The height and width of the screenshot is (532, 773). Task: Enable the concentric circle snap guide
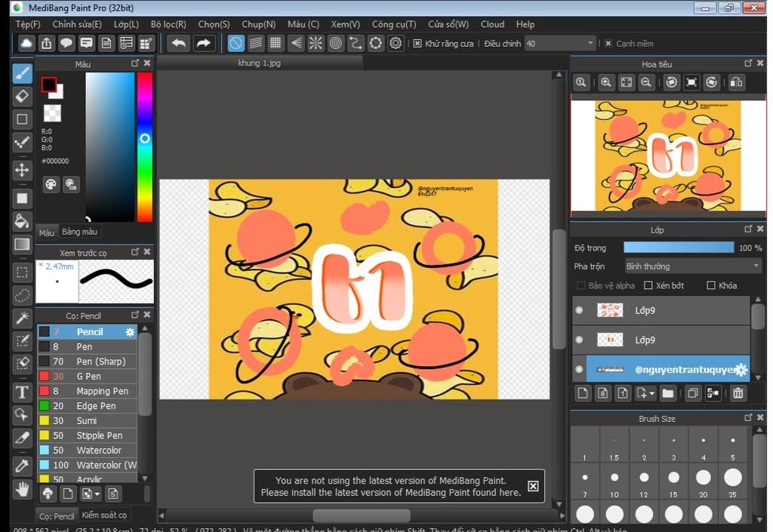click(336, 43)
